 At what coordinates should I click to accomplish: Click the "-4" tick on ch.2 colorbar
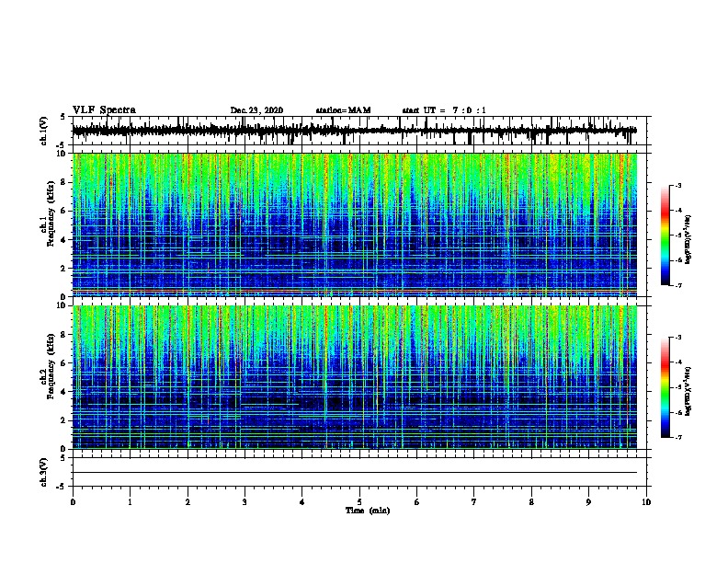677,362
